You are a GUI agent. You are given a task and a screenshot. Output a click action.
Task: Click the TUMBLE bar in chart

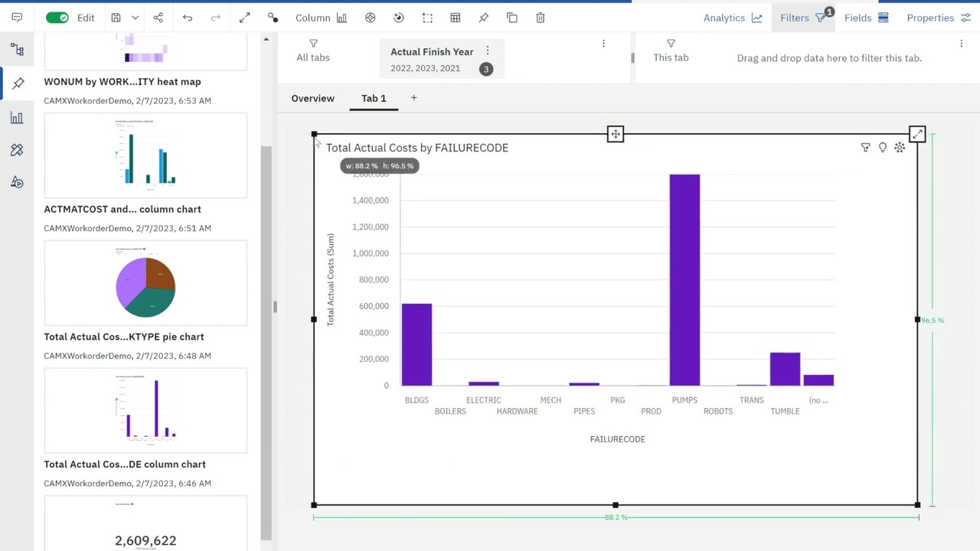click(x=785, y=369)
